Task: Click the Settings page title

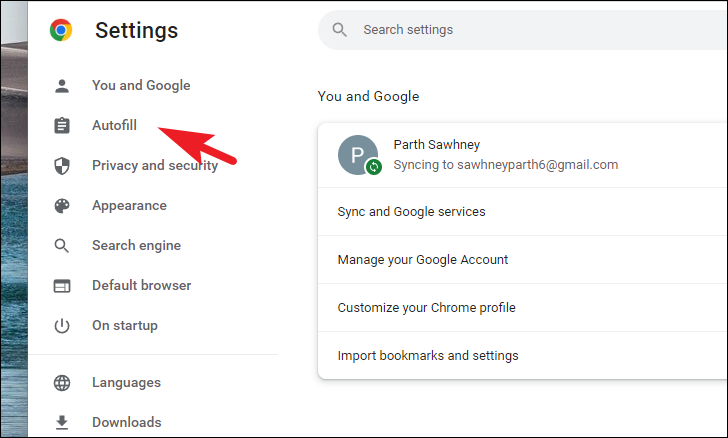Action: [x=136, y=31]
